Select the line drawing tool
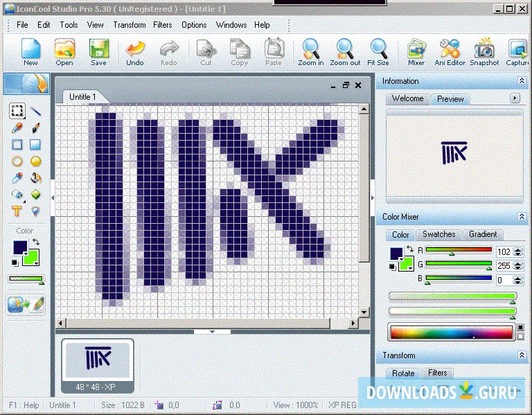Screen dimensions: 532x415 [35, 111]
